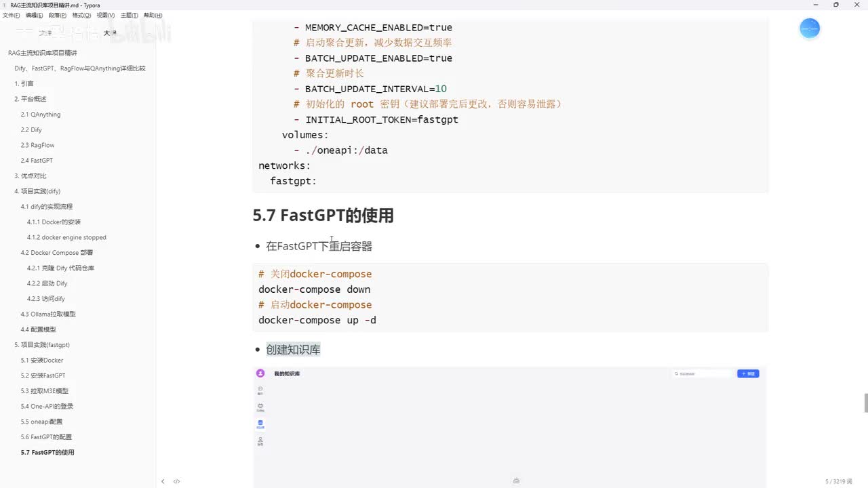Open outline item 4.2.2 启动 Dify
Viewport: 868px width, 488px height.
(x=47, y=283)
